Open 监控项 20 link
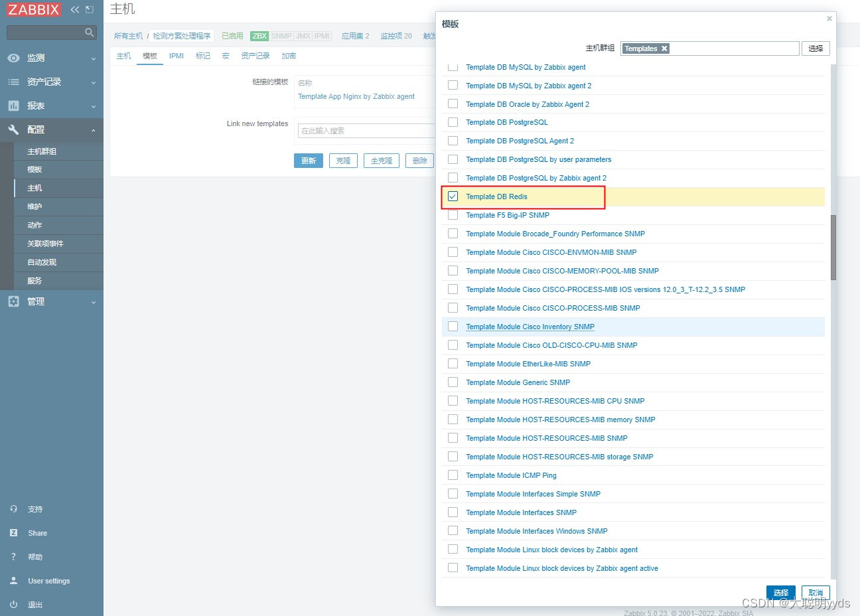This screenshot has width=860, height=616. pyautogui.click(x=396, y=36)
